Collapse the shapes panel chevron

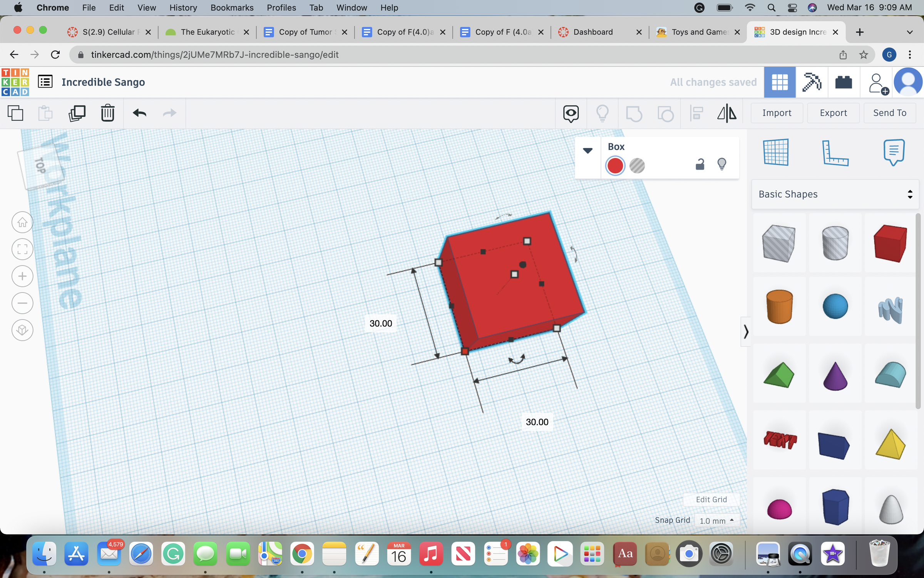click(746, 331)
